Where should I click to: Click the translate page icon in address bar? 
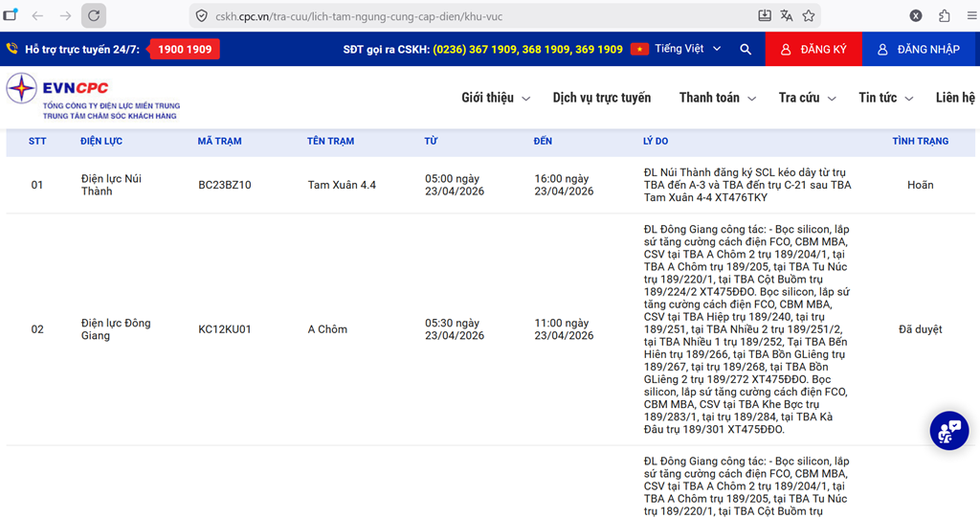[x=787, y=15]
